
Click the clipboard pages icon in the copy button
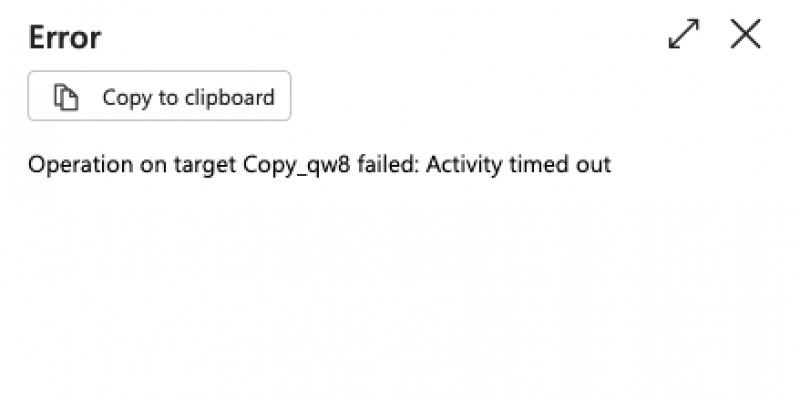pos(66,97)
